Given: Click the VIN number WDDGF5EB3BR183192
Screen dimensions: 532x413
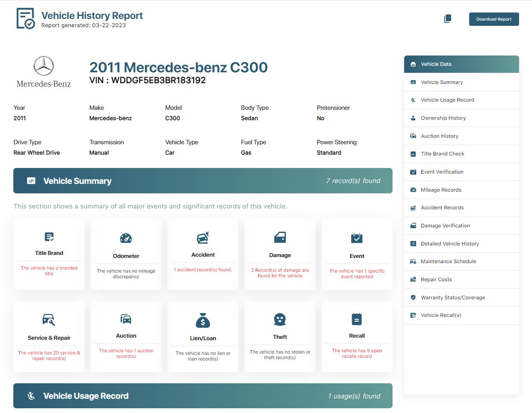Looking at the screenshot, I should tap(158, 80).
